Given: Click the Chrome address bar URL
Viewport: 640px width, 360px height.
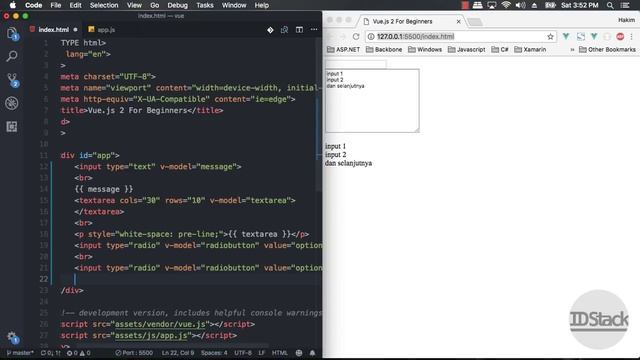Looking at the screenshot, I should coord(416,36).
